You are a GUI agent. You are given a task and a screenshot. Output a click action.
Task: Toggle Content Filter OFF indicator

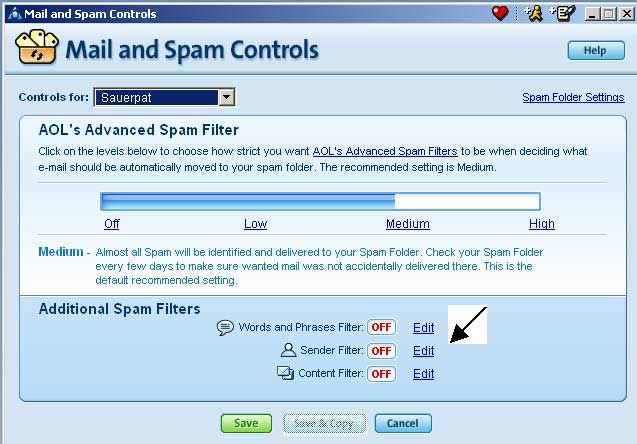point(381,374)
